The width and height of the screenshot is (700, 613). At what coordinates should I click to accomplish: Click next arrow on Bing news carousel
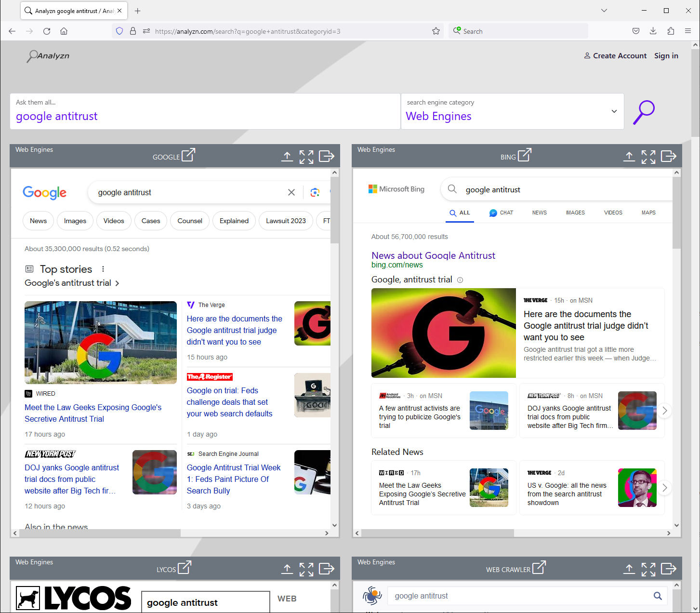pyautogui.click(x=665, y=411)
